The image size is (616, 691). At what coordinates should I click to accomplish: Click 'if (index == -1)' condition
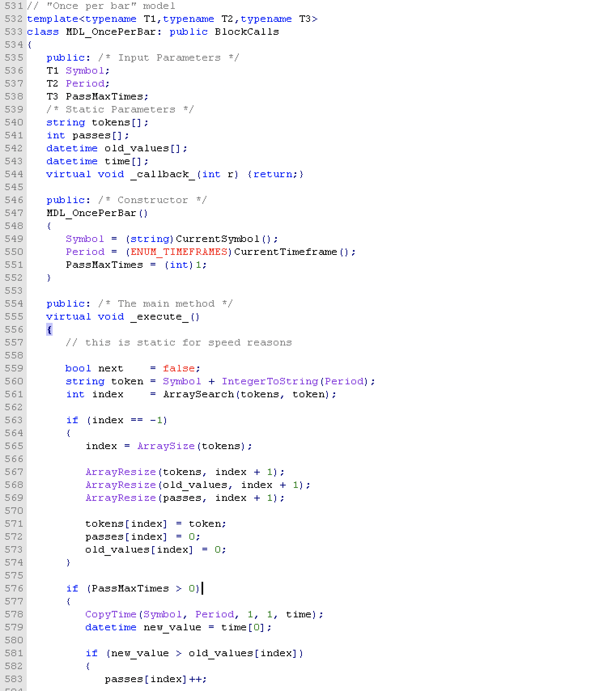click(117, 420)
